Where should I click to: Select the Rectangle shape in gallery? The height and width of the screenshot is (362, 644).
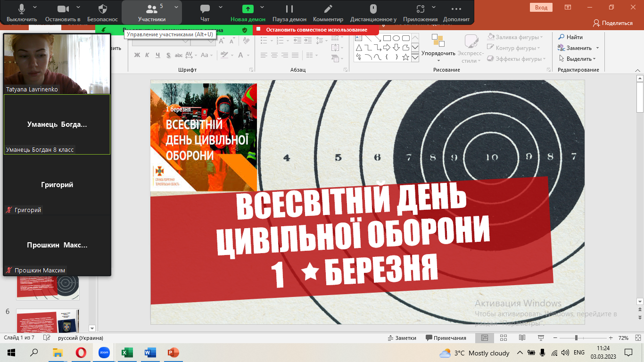coord(387,38)
